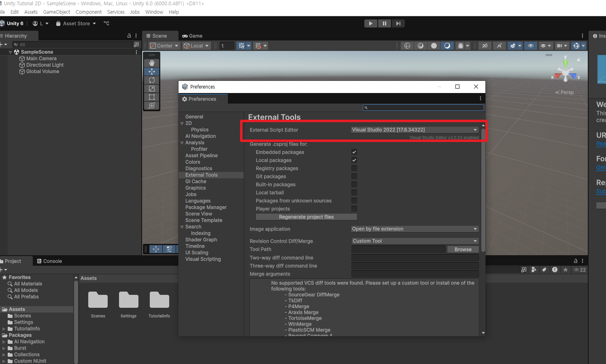
Task: Click the Preferences search field
Action: coord(423,108)
